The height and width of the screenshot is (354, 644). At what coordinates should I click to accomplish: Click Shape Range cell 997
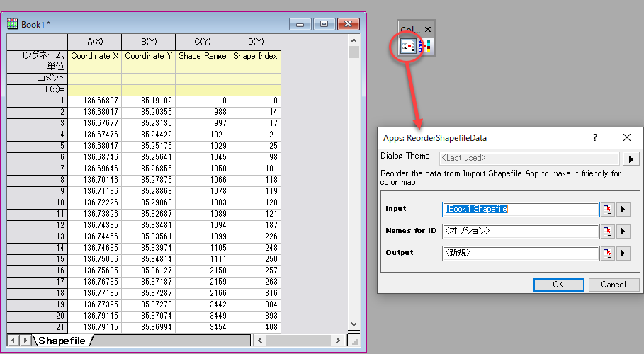pos(203,123)
